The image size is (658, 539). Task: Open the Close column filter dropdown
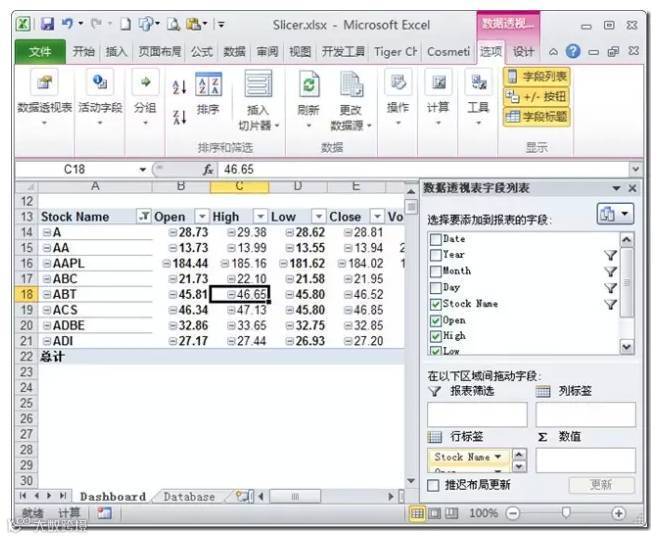[377, 217]
